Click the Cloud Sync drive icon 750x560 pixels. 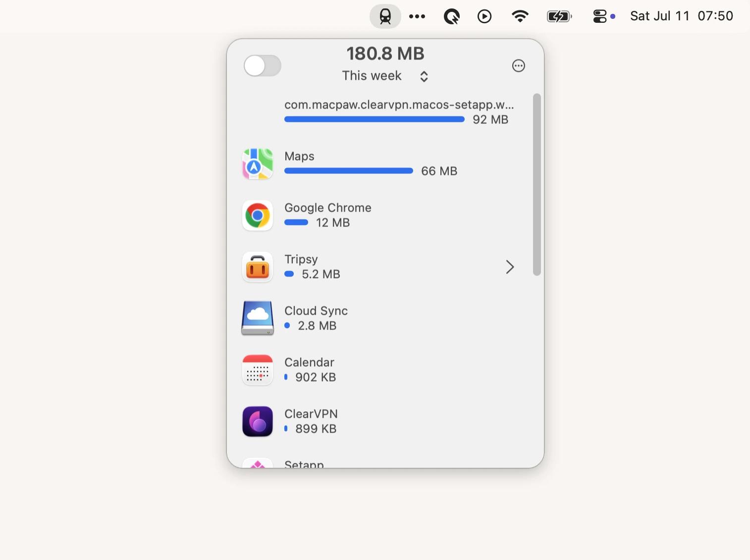[258, 318]
